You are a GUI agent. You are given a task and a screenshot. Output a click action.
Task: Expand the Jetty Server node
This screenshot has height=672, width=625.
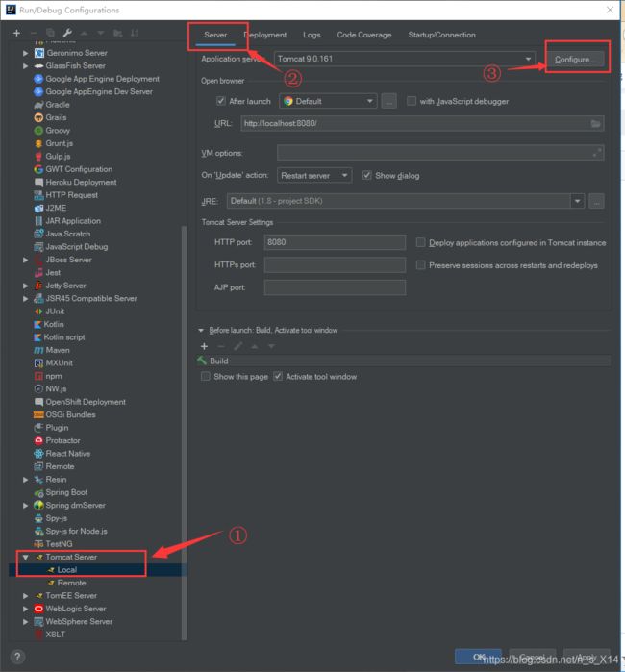pos(26,286)
